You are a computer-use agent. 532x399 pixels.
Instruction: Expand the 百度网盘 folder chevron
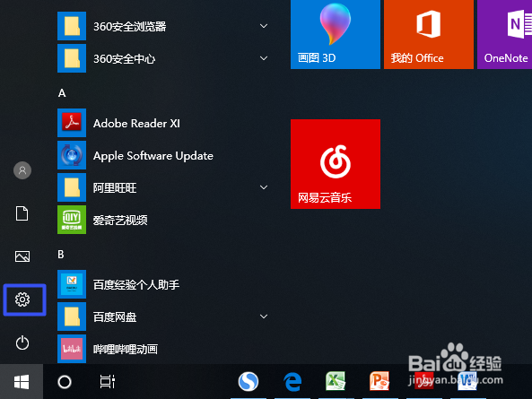pyautogui.click(x=264, y=317)
